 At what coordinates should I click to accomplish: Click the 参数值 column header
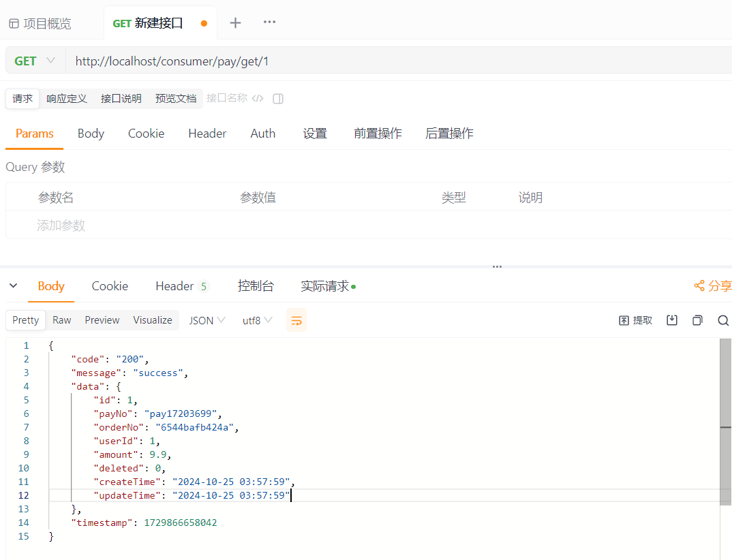[258, 198]
